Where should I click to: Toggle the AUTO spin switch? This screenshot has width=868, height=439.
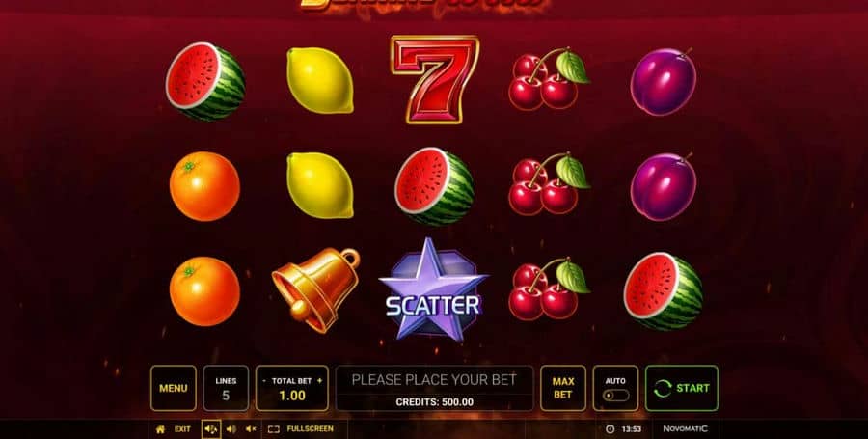tap(615, 396)
